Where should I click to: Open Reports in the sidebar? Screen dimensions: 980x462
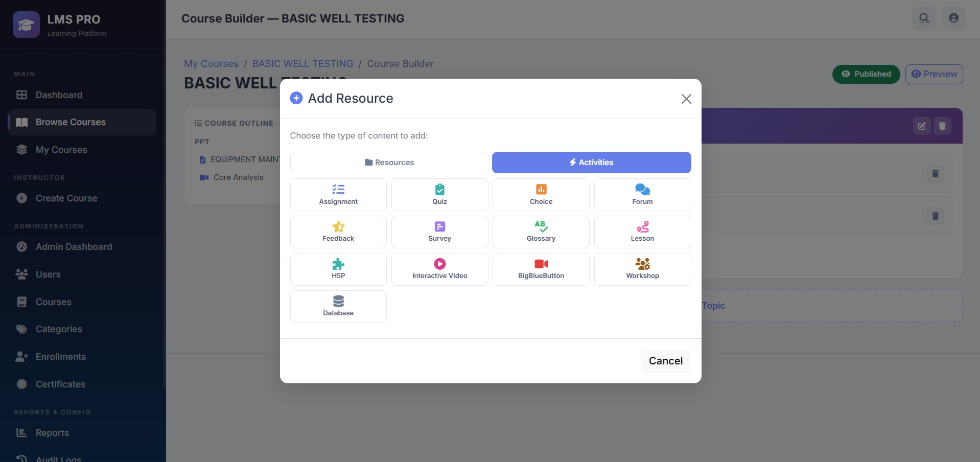pos(82,433)
